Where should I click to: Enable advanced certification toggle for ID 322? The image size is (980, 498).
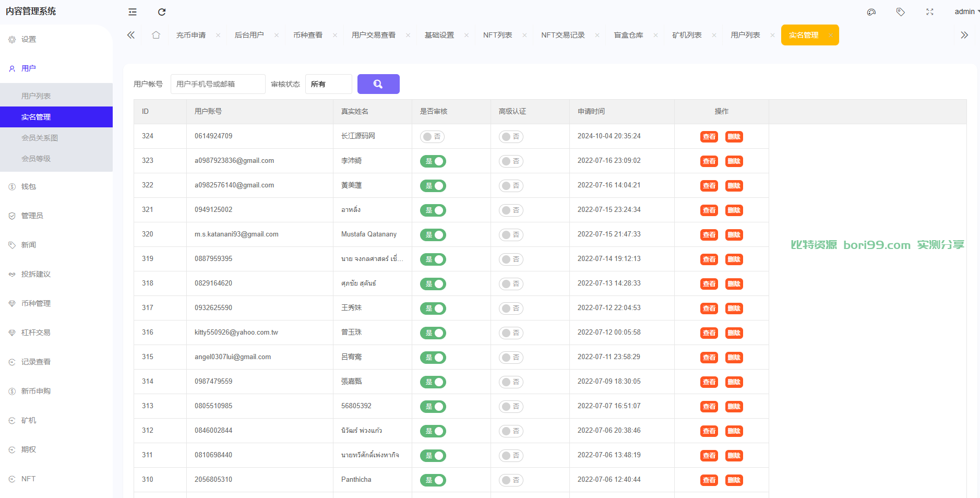[511, 186]
